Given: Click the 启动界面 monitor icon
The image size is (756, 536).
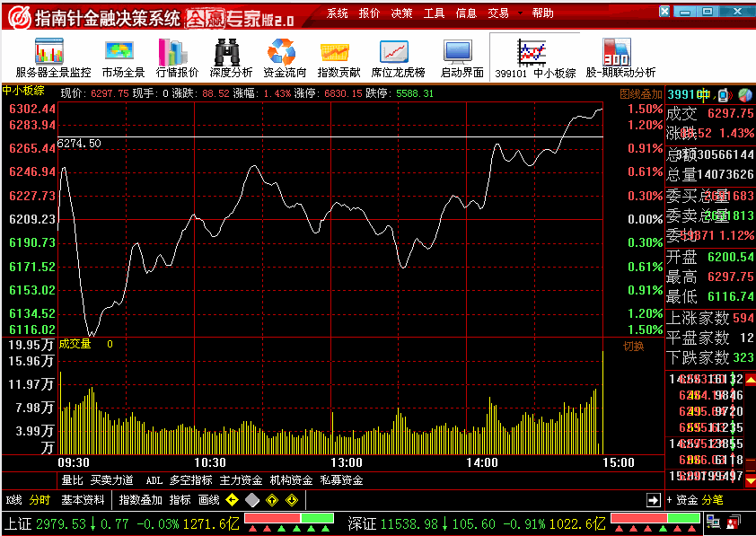Looking at the screenshot, I should pyautogui.click(x=462, y=57).
